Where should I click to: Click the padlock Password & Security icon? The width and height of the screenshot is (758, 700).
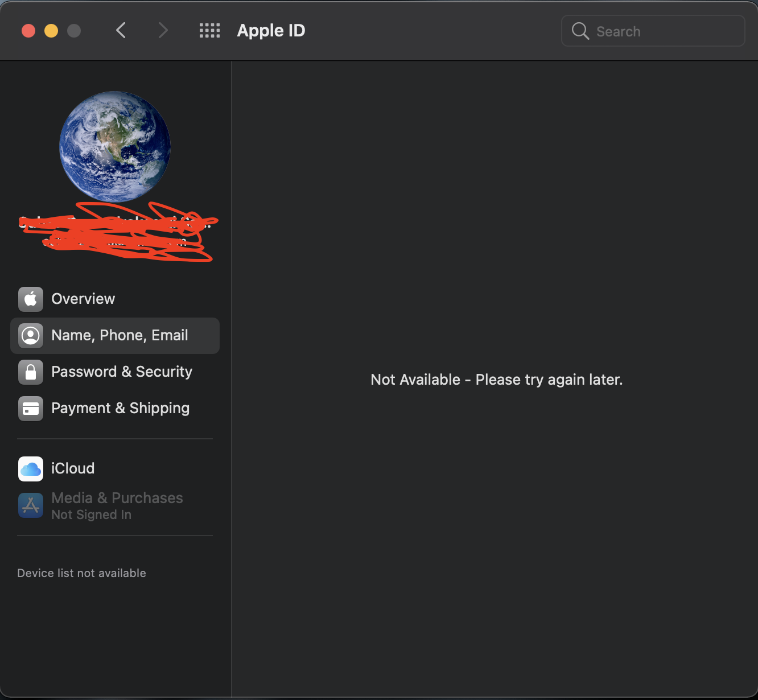(x=31, y=372)
